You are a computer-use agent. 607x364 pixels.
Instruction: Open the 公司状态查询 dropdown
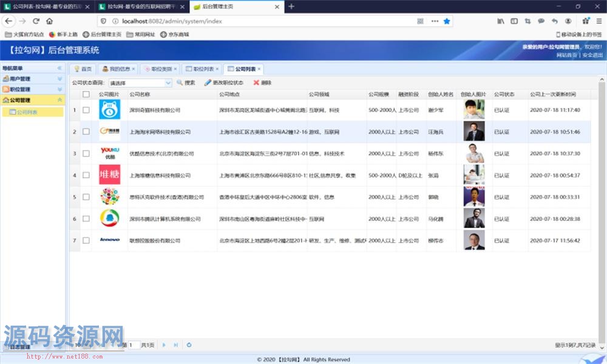click(x=140, y=83)
